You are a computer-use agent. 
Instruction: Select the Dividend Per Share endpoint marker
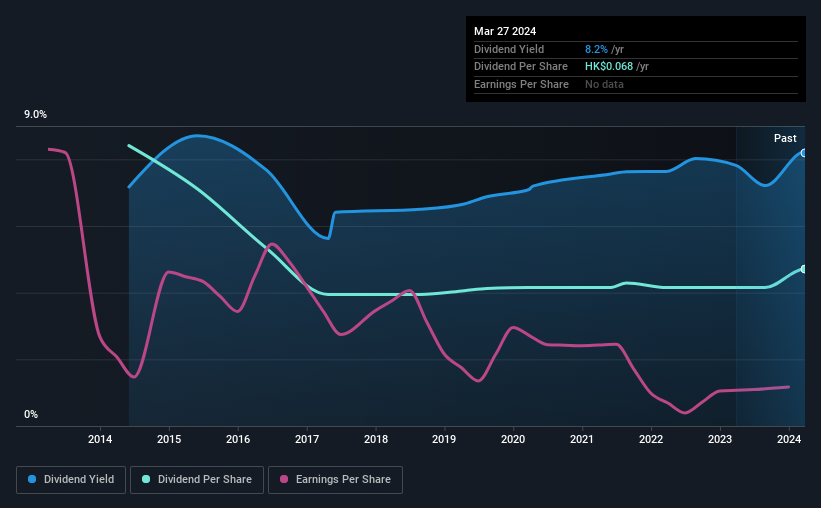(x=804, y=269)
